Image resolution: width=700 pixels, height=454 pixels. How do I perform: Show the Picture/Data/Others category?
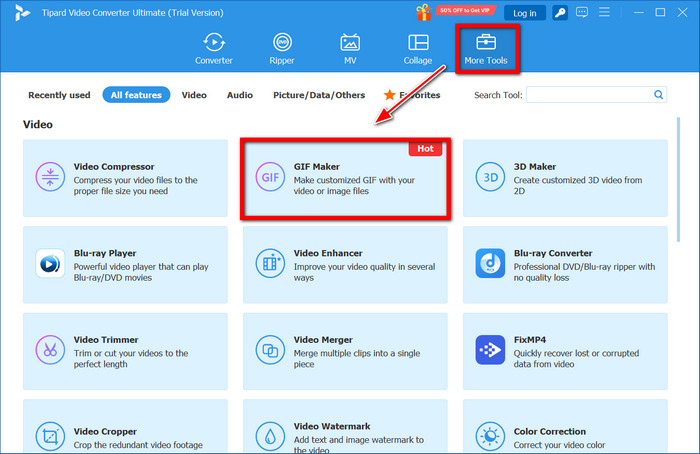point(318,95)
